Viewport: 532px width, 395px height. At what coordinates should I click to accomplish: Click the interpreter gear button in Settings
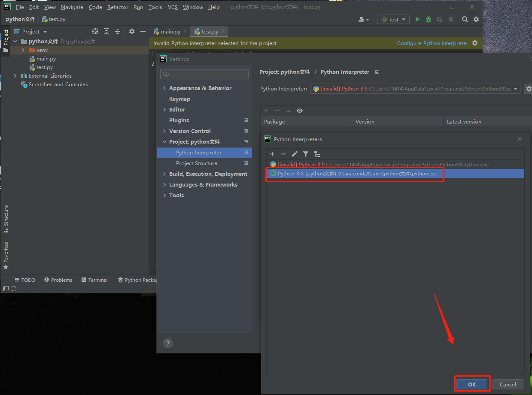528,89
